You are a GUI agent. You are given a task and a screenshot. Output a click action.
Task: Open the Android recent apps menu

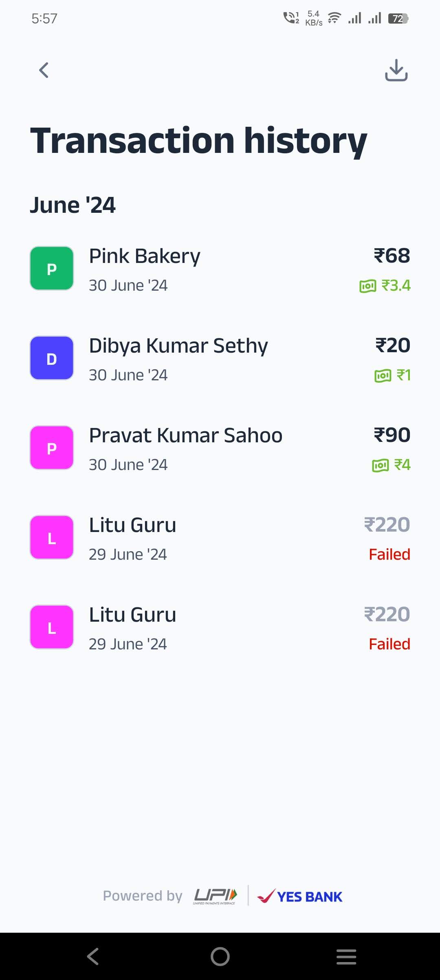point(346,956)
